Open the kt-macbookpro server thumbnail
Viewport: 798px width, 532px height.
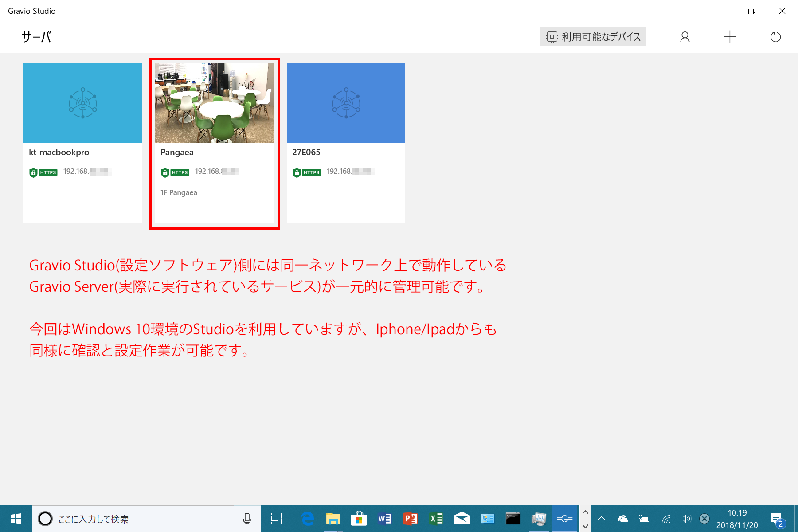pyautogui.click(x=82, y=103)
